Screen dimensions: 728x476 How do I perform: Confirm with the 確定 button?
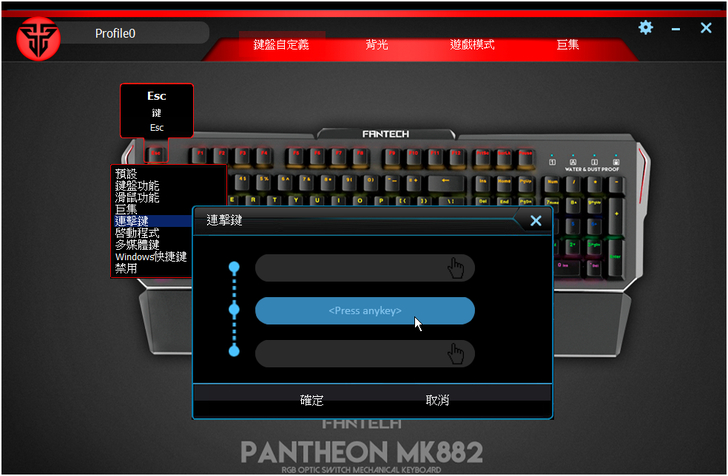[x=312, y=400]
